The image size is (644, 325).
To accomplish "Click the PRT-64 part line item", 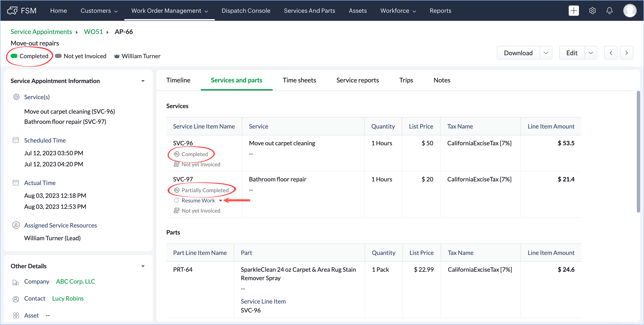I will point(182,270).
